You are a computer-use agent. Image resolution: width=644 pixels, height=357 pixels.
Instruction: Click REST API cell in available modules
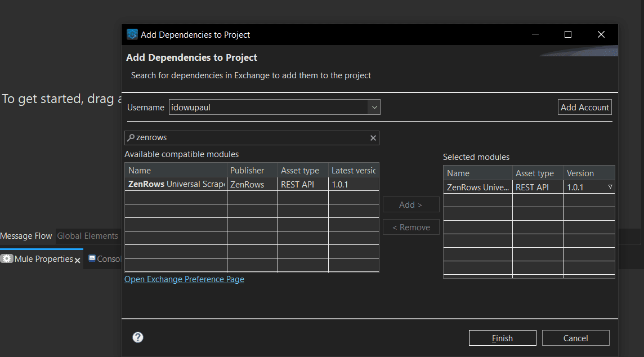pyautogui.click(x=303, y=185)
